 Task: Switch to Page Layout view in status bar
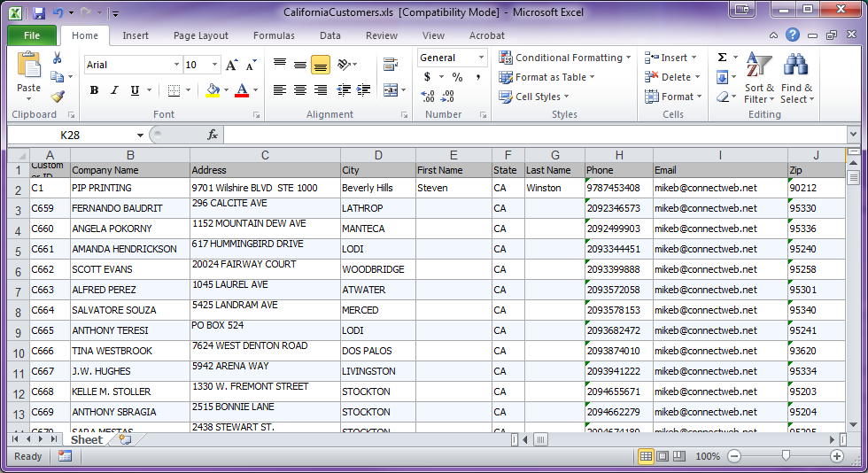pos(663,456)
